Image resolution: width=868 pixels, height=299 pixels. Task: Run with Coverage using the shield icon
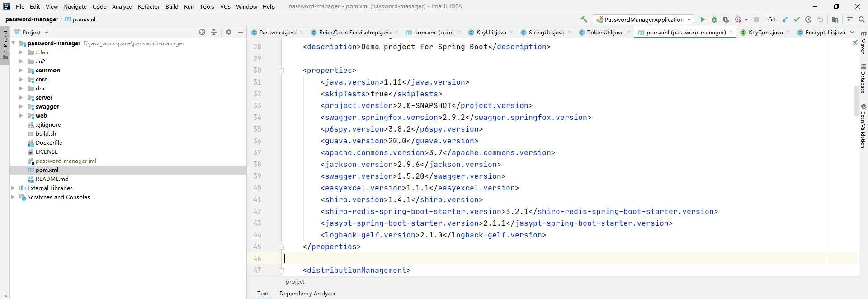(726, 19)
